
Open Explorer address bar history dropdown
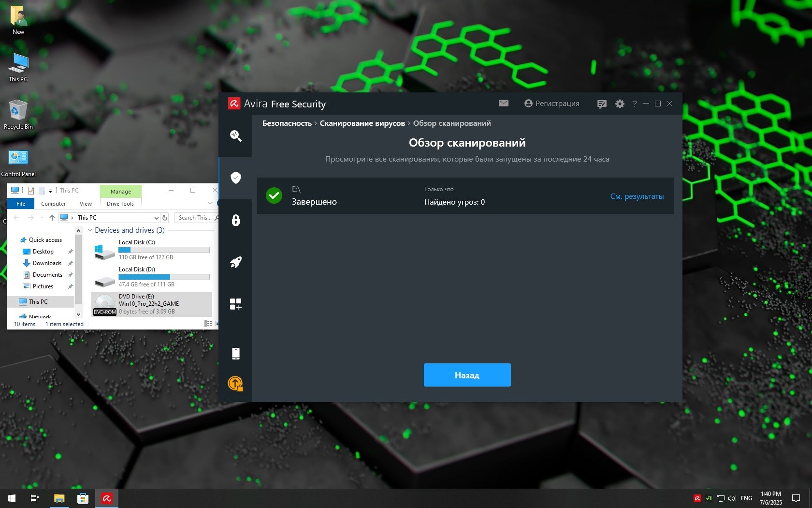[x=156, y=218]
